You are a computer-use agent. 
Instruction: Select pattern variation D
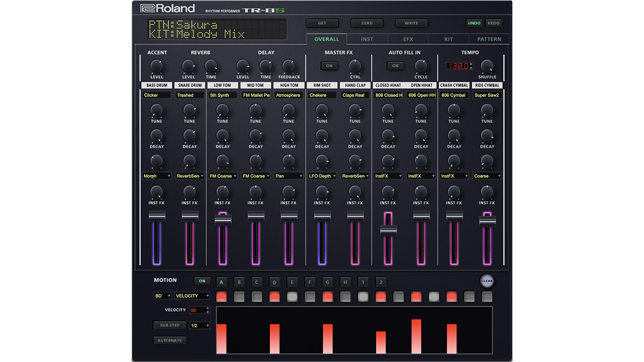coord(274,282)
